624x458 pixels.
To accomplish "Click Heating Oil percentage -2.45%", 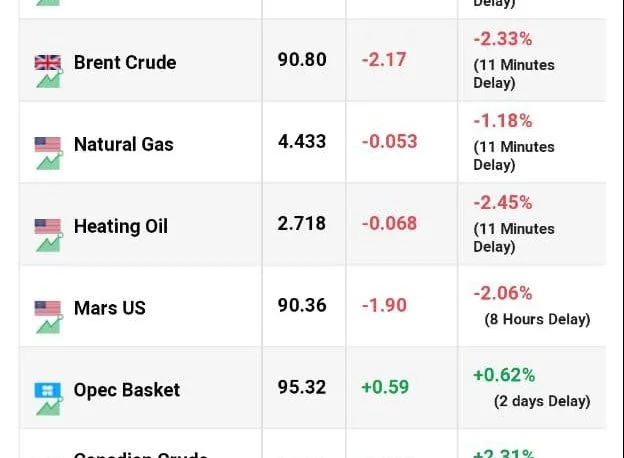I will point(503,203).
